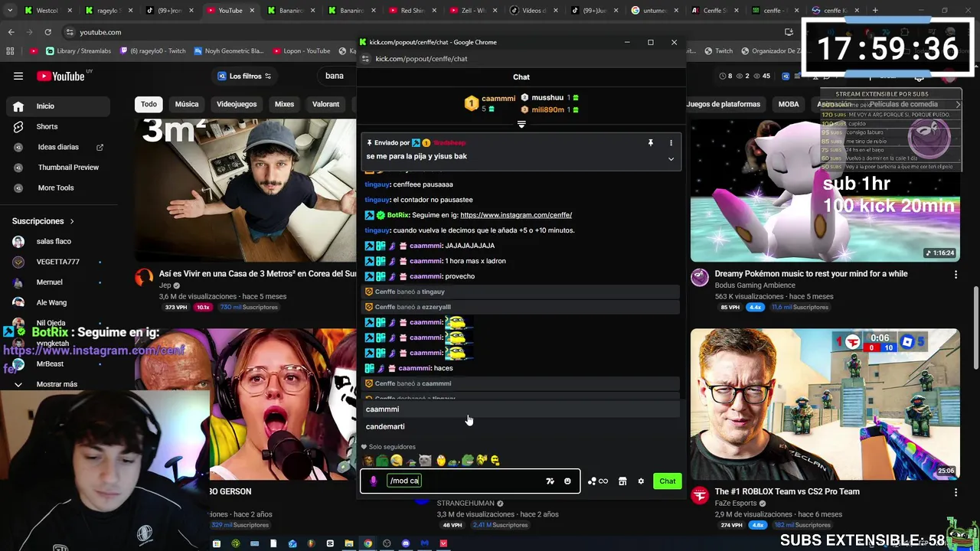Open mili890m leaderboard entry
The height and width of the screenshot is (551, 980).
click(550, 109)
